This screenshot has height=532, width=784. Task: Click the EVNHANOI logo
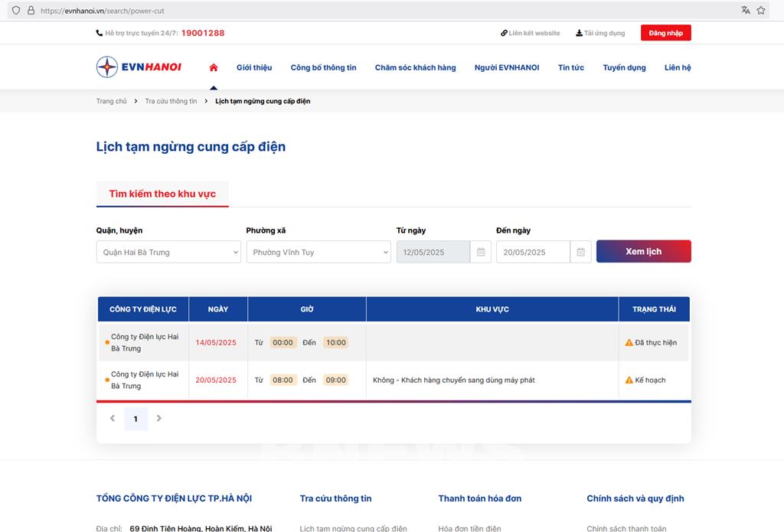tap(139, 67)
